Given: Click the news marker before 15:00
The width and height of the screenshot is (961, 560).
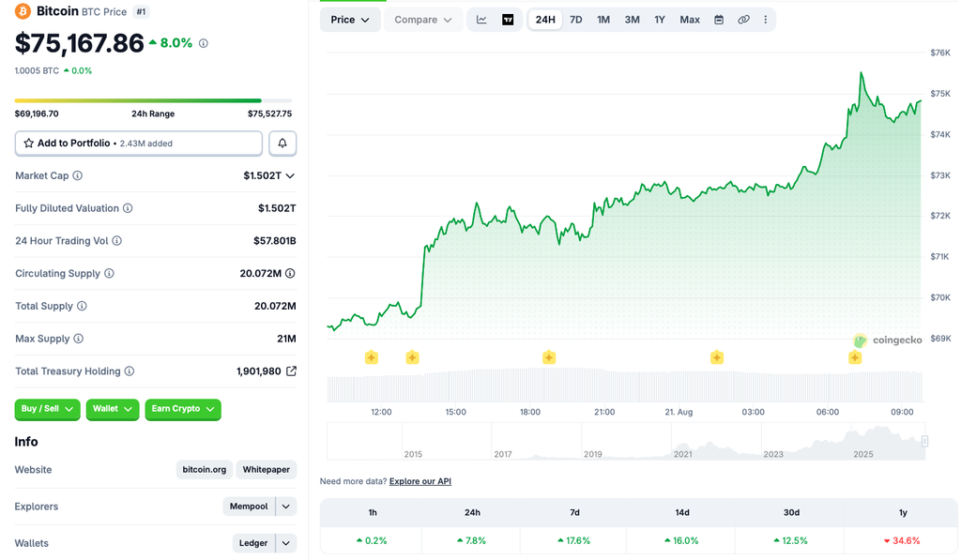Looking at the screenshot, I should (x=413, y=357).
